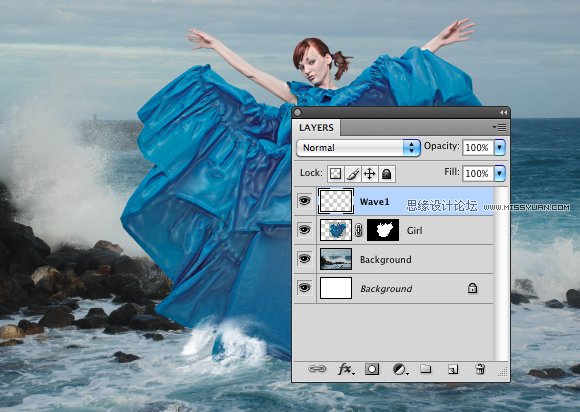
Task: Click the link layers chain icon
Action: 317,369
